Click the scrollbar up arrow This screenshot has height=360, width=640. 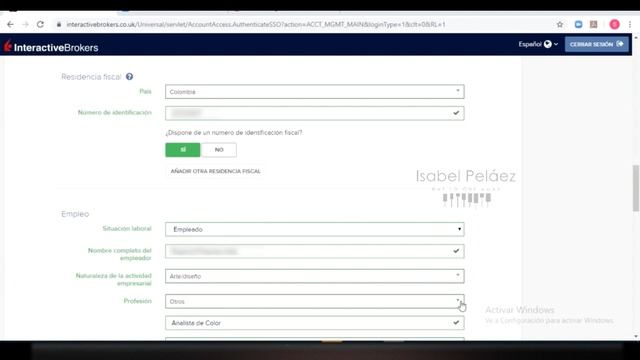636,37
